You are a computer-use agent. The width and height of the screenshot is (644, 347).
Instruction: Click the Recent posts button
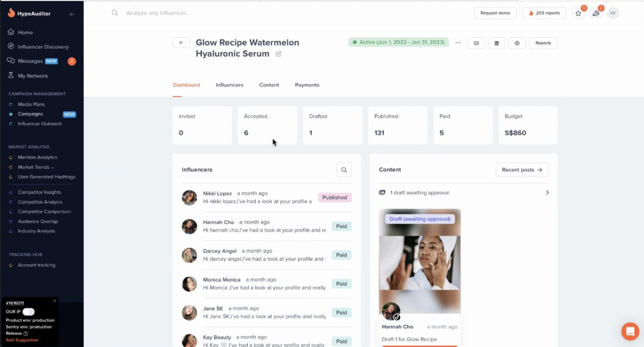[x=522, y=170]
